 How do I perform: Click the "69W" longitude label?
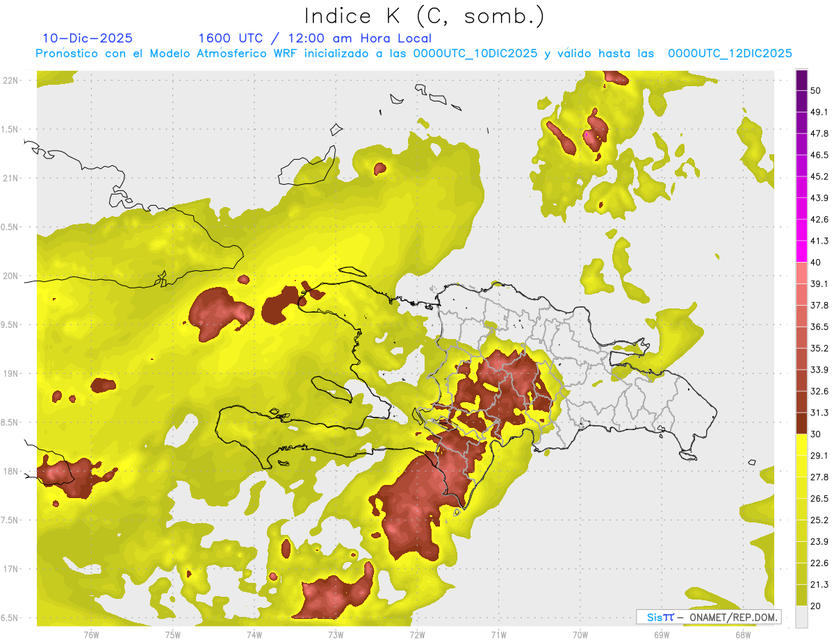[x=661, y=634]
